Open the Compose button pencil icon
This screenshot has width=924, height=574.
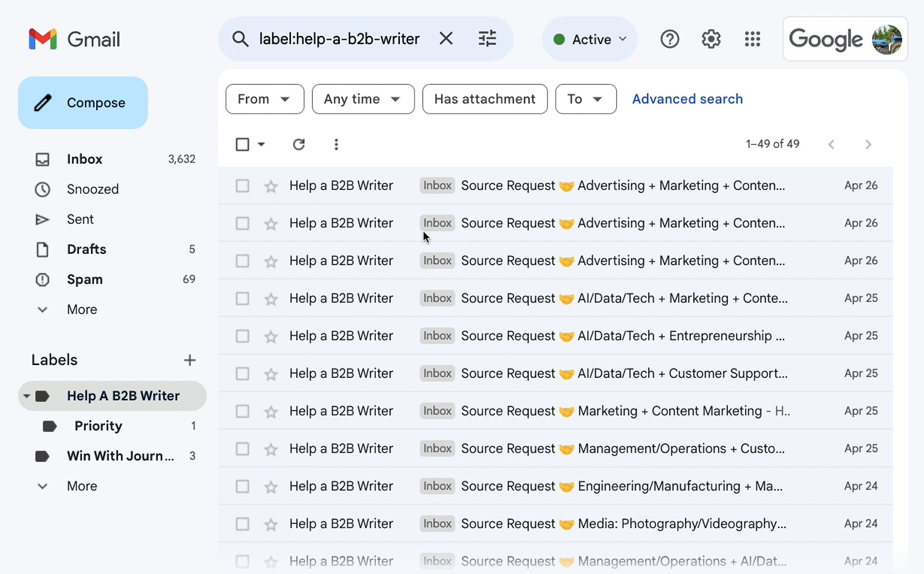[x=43, y=102]
